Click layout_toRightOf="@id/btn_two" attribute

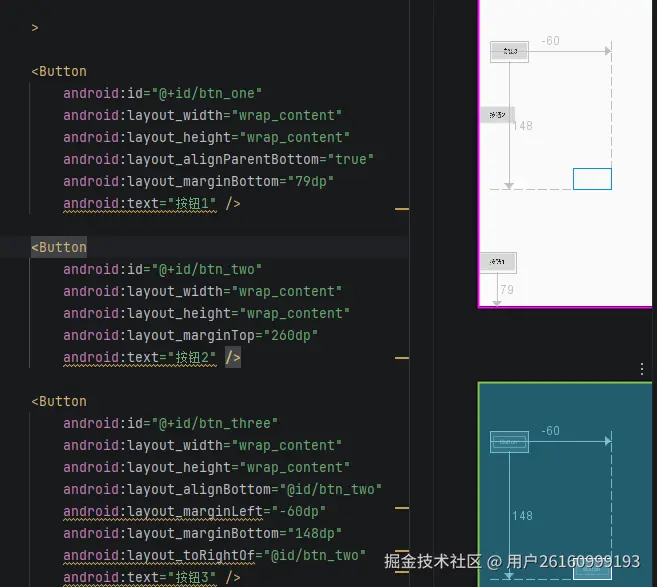coord(215,556)
